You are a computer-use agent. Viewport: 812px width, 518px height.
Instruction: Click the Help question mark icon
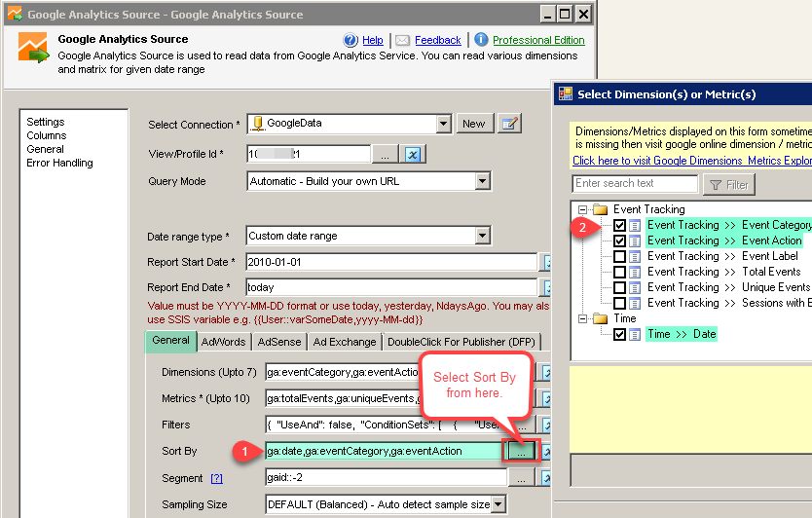point(351,40)
